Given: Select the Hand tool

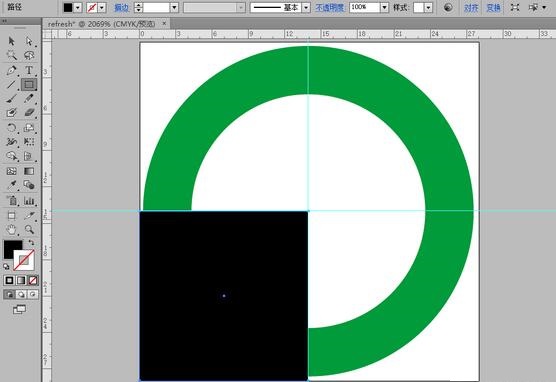Looking at the screenshot, I should tap(11, 229).
